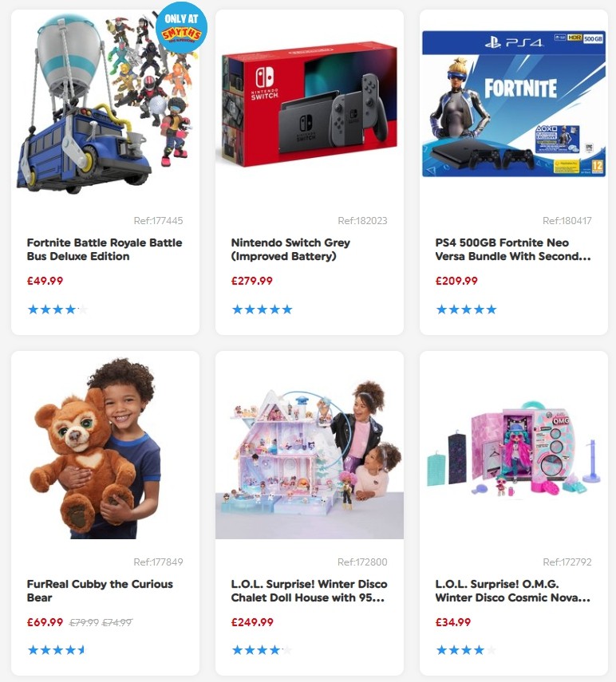Click star rating under Fortnite Battle Bus
The image size is (616, 682).
(x=58, y=309)
